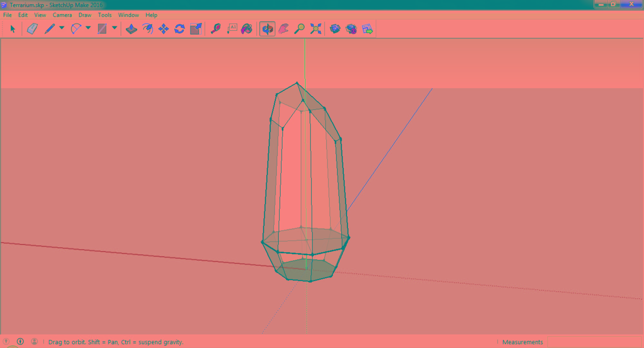Activate the Move tool
Image resolution: width=644 pixels, height=348 pixels.
(x=164, y=29)
